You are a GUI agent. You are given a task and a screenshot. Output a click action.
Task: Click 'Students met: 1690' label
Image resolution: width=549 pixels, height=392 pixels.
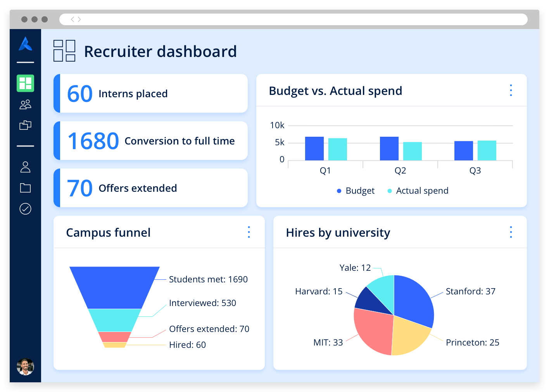[x=208, y=279]
